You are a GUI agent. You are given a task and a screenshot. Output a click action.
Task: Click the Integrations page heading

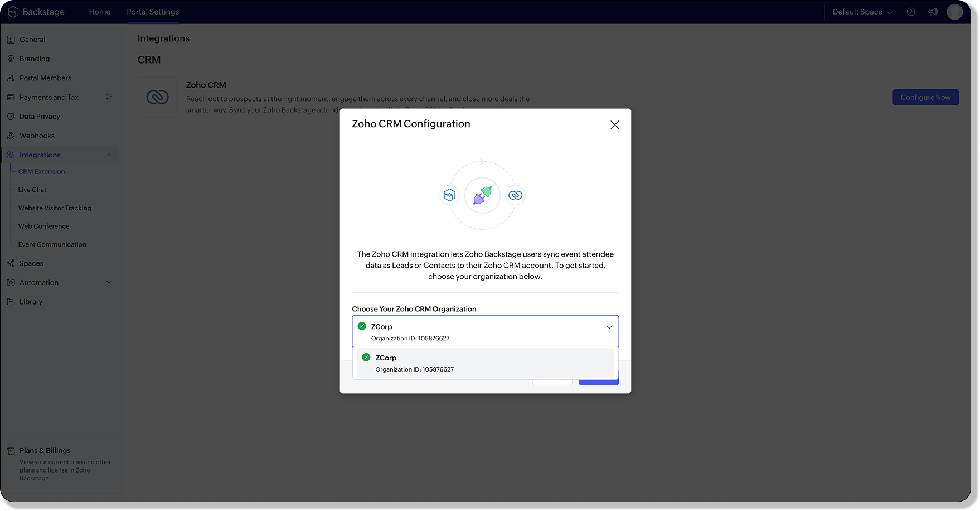click(163, 38)
